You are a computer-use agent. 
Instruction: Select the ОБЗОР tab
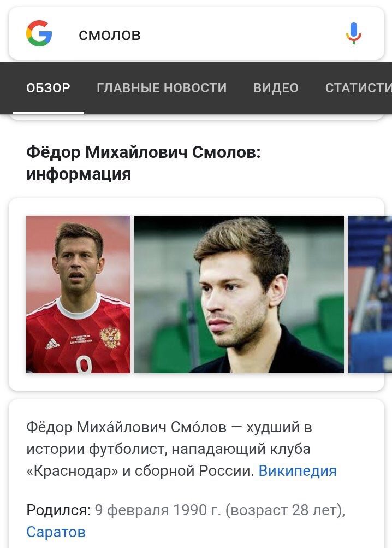48,88
